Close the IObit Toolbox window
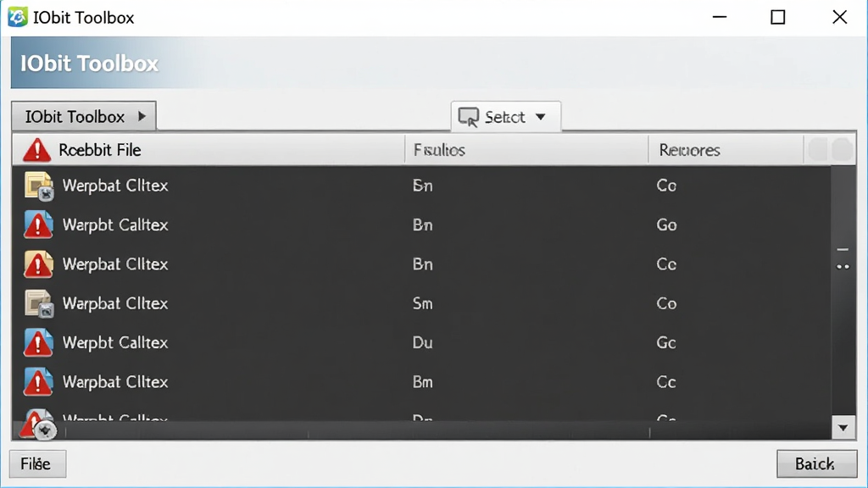Viewport: 868px width, 488px height. coord(840,17)
